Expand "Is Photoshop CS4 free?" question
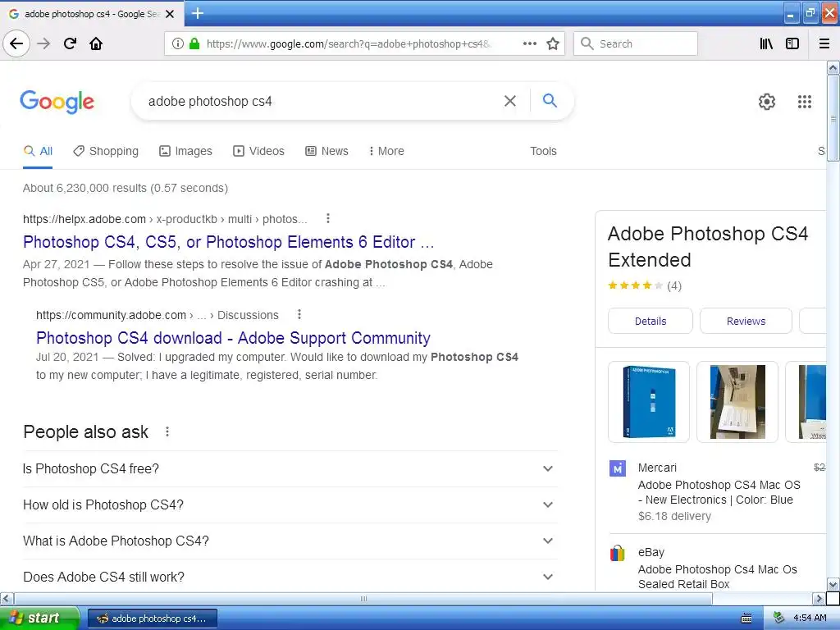This screenshot has width=840, height=630. pyautogui.click(x=290, y=468)
